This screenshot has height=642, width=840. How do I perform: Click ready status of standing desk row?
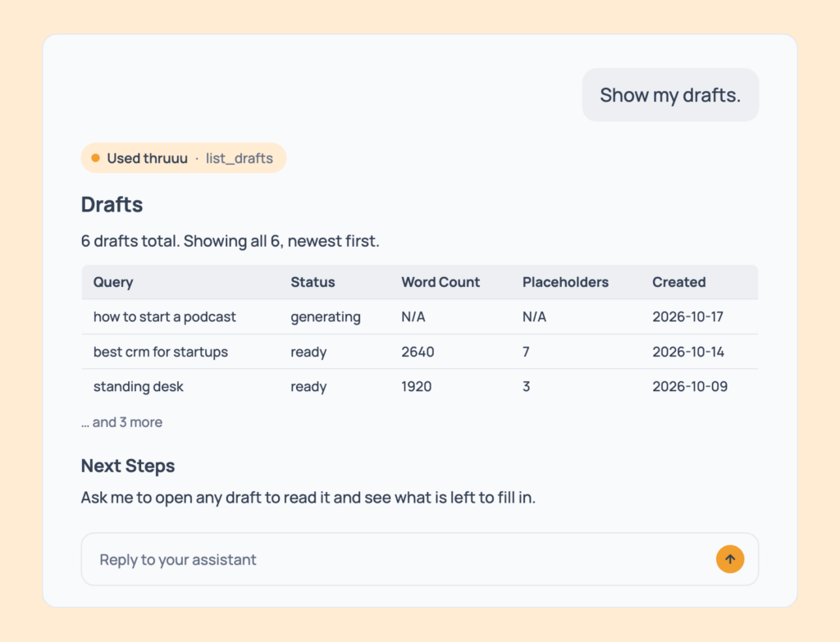(x=308, y=386)
